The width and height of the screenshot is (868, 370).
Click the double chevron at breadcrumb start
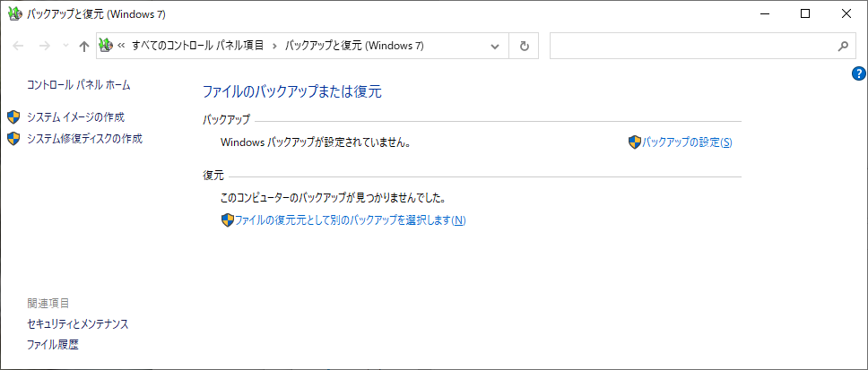coord(122,47)
